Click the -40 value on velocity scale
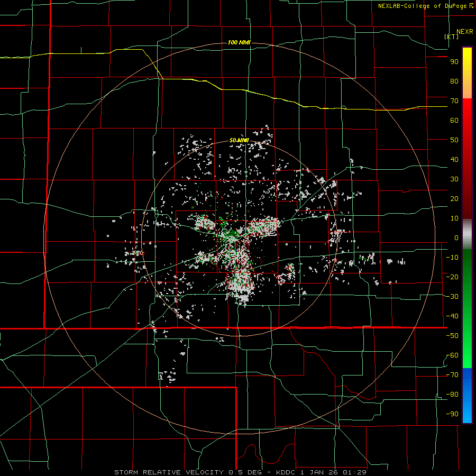 pyautogui.click(x=452, y=316)
